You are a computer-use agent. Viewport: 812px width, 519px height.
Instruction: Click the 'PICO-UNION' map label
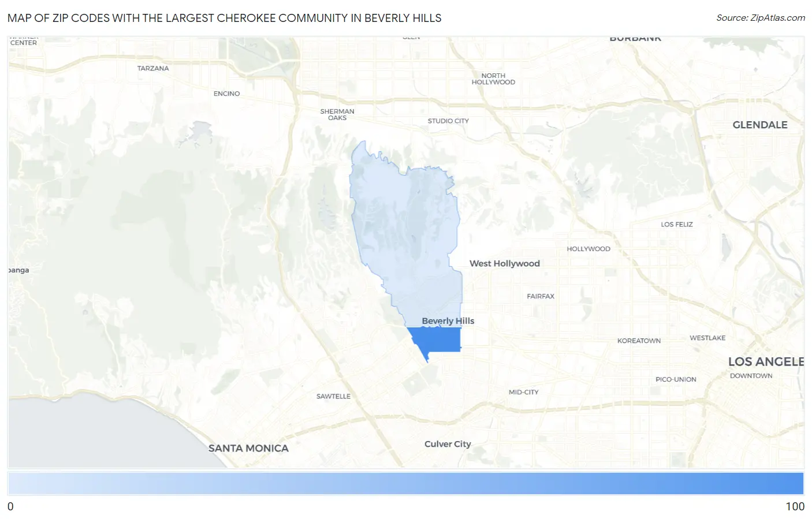[x=676, y=379]
